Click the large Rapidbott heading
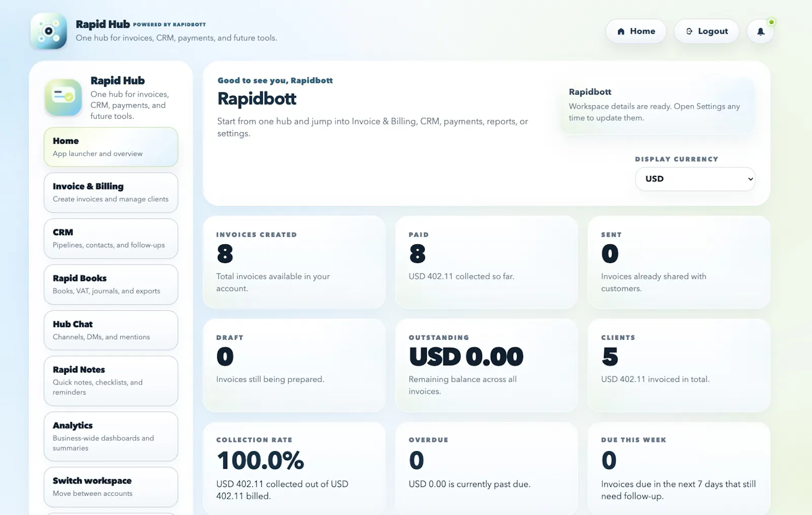Image resolution: width=812 pixels, height=515 pixels. click(x=257, y=99)
